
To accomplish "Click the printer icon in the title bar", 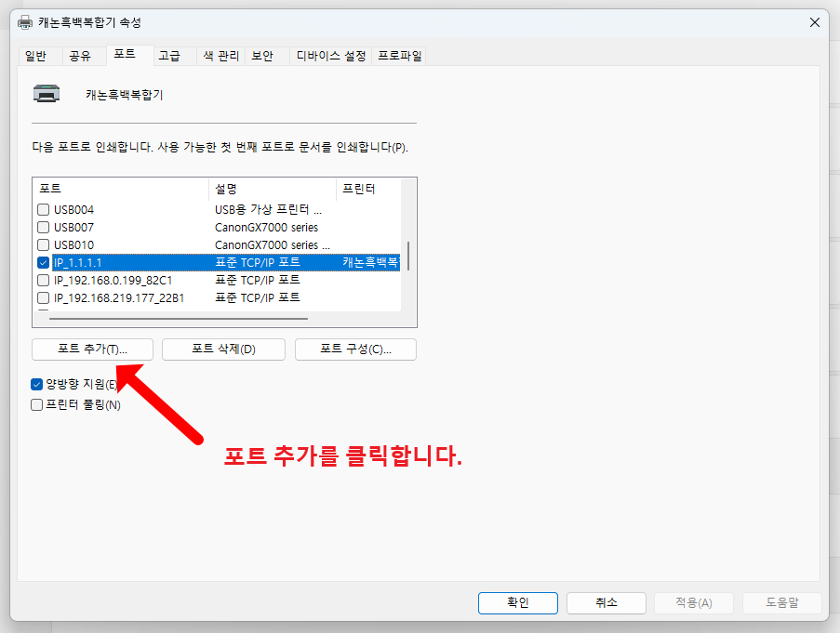I will 24,21.
